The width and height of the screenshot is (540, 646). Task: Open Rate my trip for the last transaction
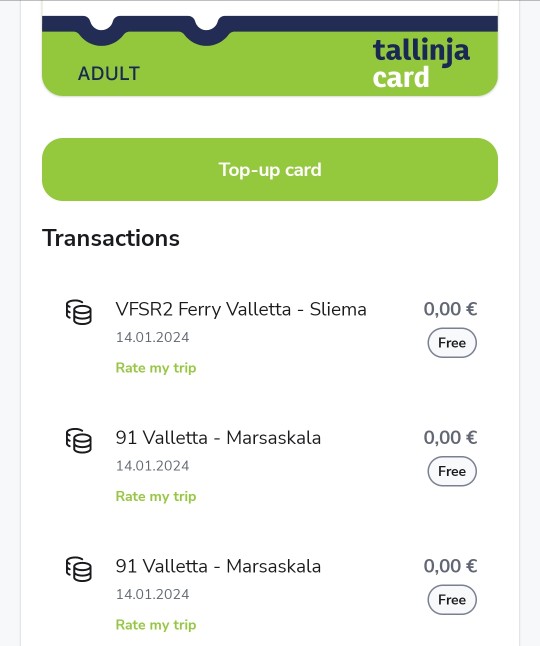[156, 625]
